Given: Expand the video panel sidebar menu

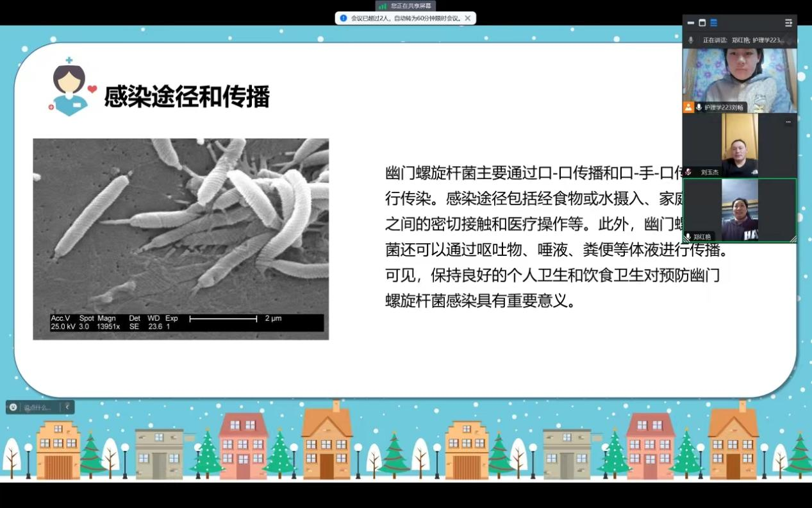Looking at the screenshot, I should 788,23.
